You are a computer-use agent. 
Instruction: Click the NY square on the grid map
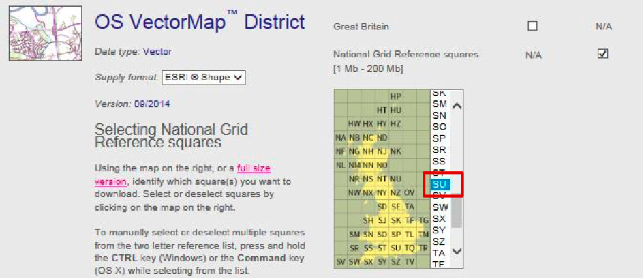tap(382, 193)
